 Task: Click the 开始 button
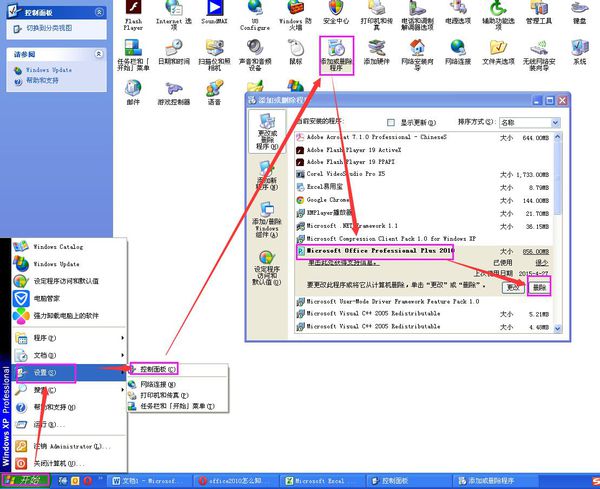tap(26, 481)
